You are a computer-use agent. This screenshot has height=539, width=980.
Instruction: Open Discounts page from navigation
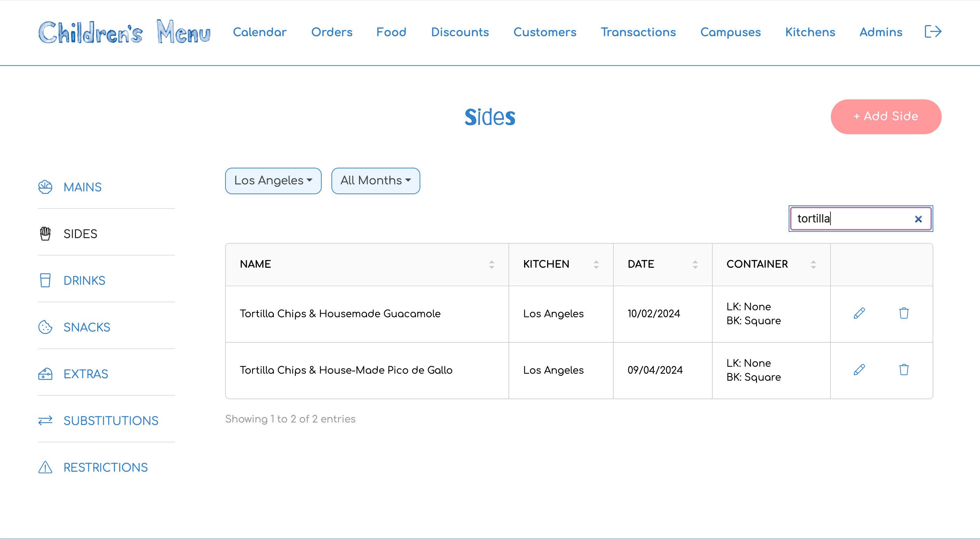[460, 32]
